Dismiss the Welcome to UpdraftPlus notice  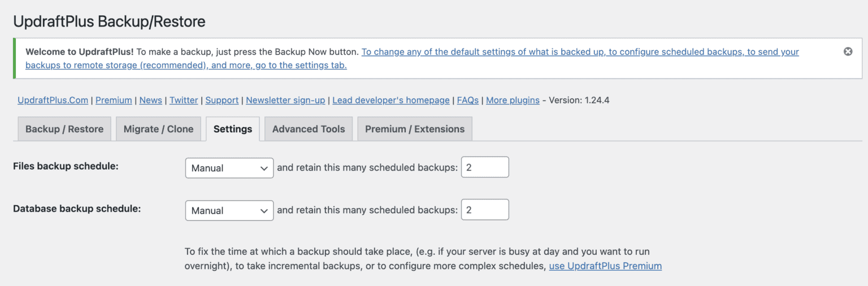(848, 51)
